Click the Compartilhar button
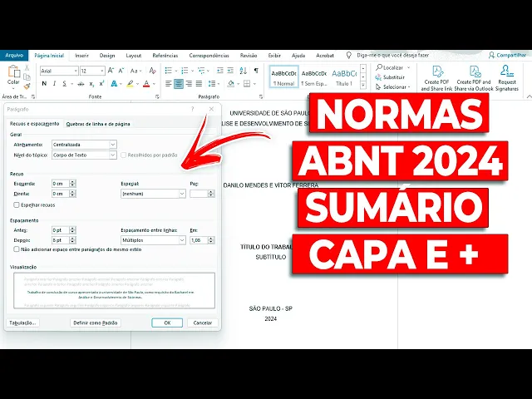Image resolution: width=532 pixels, height=399 pixels. tap(508, 55)
